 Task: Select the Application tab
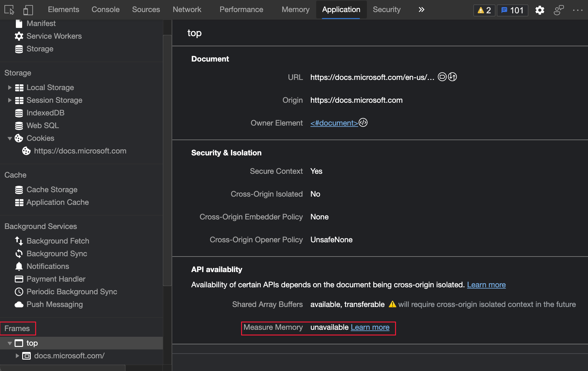pos(341,10)
